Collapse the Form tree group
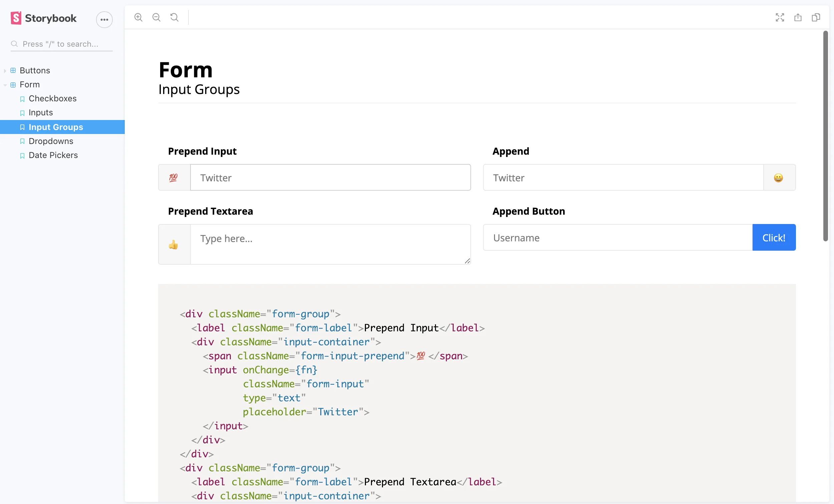Viewport: 834px width, 504px height. point(29,84)
